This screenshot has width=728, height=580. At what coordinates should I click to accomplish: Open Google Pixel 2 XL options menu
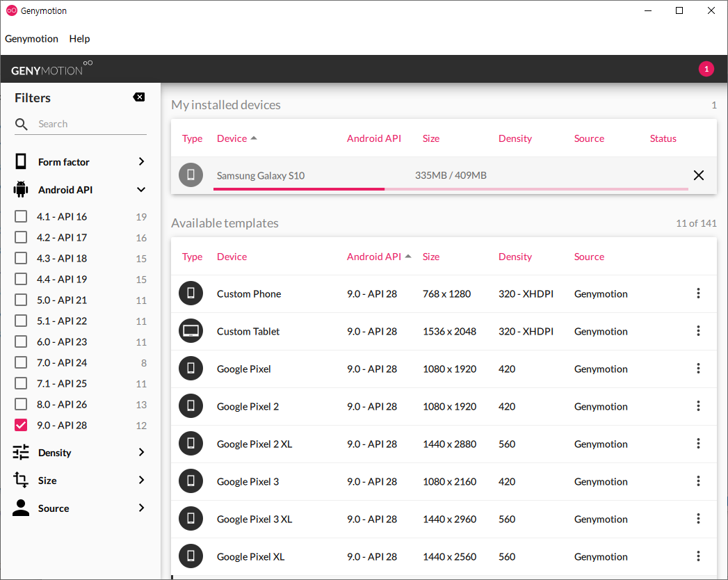click(x=698, y=444)
